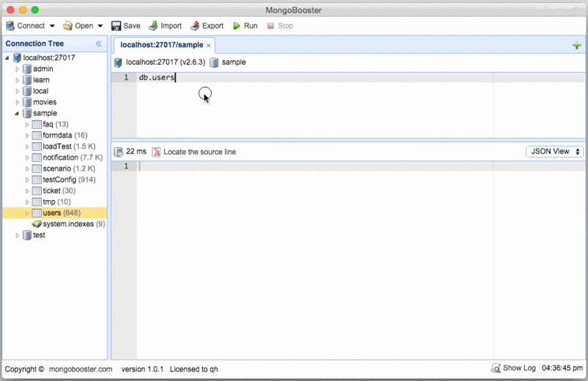Screen dimensions: 588x381
Task: Click the Show Log button
Action: (x=513, y=368)
